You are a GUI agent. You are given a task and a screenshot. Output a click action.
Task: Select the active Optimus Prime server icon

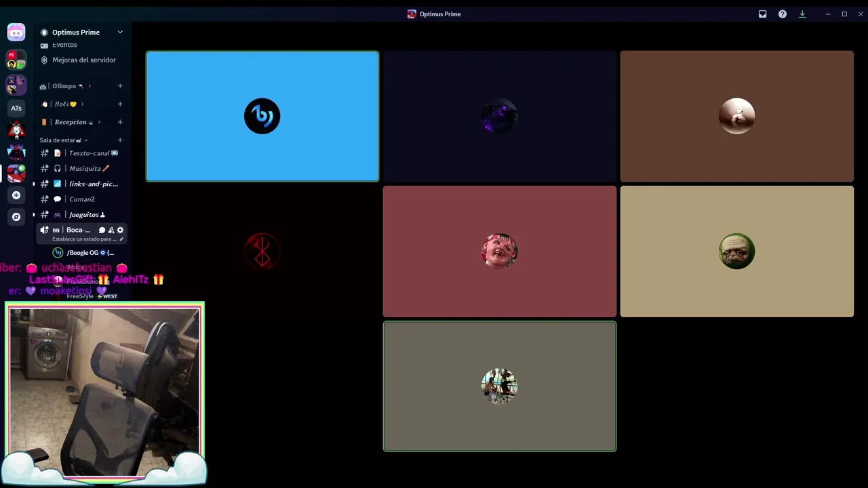pyautogui.click(x=16, y=174)
